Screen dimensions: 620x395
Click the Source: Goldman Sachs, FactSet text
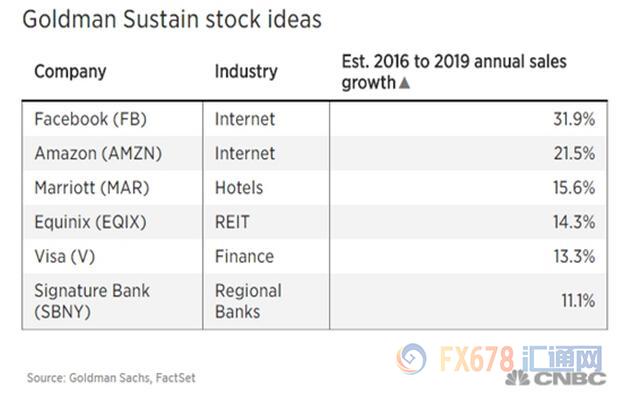click(x=111, y=378)
